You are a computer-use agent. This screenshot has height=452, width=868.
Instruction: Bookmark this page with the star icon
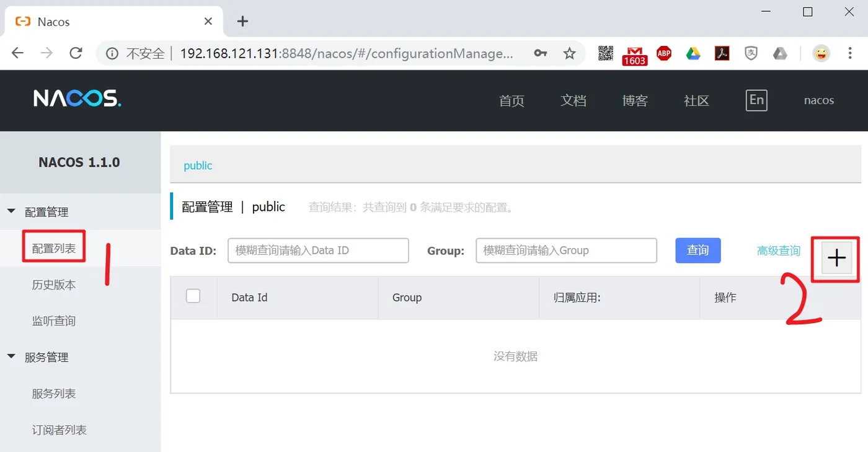click(569, 53)
